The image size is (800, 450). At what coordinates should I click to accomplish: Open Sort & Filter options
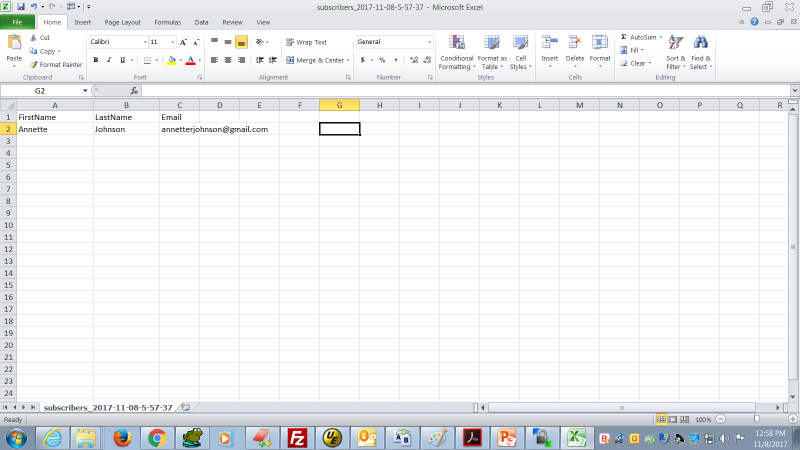point(676,53)
